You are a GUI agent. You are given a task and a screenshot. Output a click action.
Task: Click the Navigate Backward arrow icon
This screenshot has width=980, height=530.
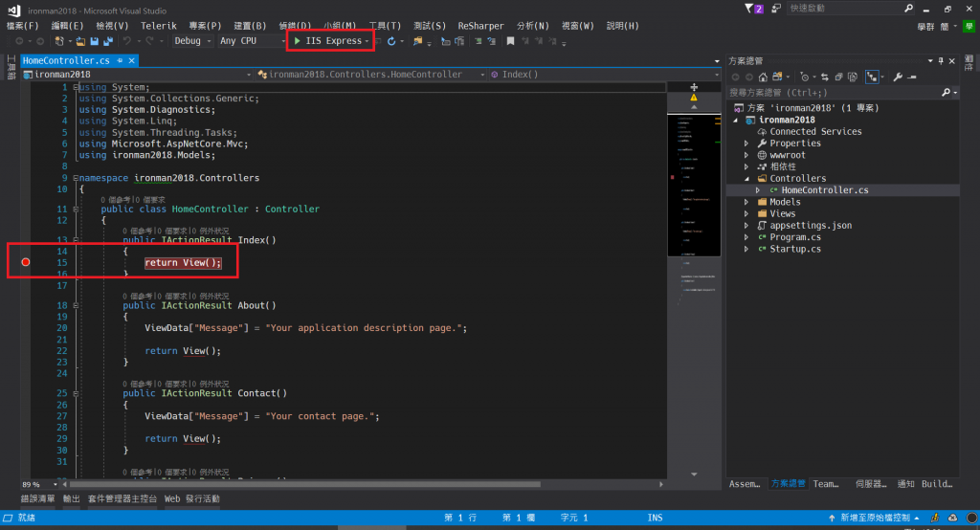point(19,41)
